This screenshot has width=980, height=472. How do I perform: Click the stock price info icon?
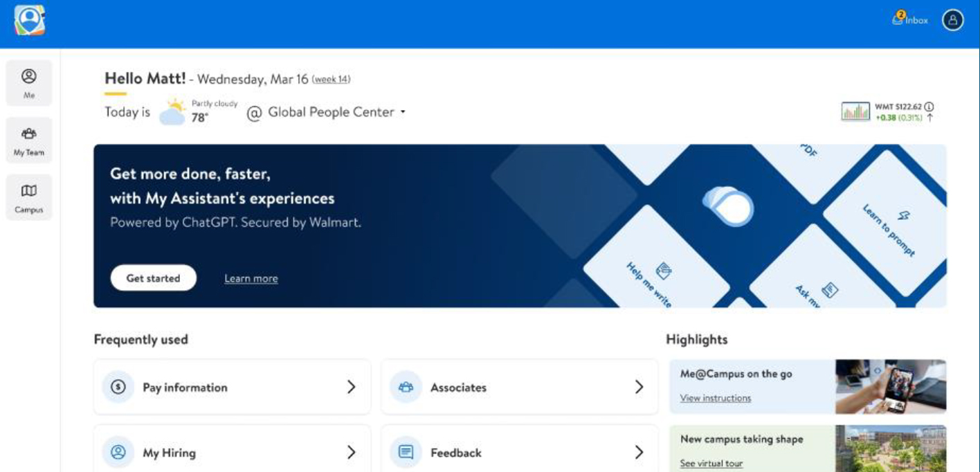(x=929, y=107)
